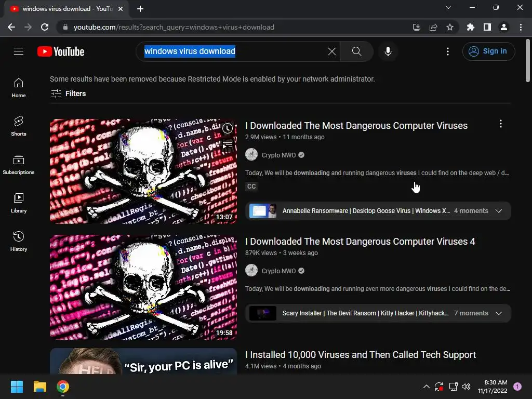Image resolution: width=532 pixels, height=399 pixels.
Task: Click the 'Sir, your PC is alive' thumbnail
Action: click(143, 361)
